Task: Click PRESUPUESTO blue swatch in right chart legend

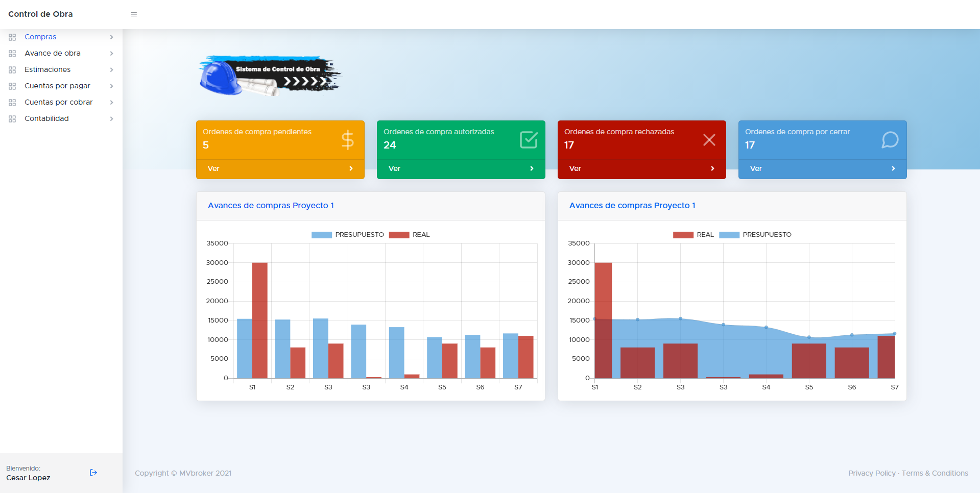Action: [729, 235]
